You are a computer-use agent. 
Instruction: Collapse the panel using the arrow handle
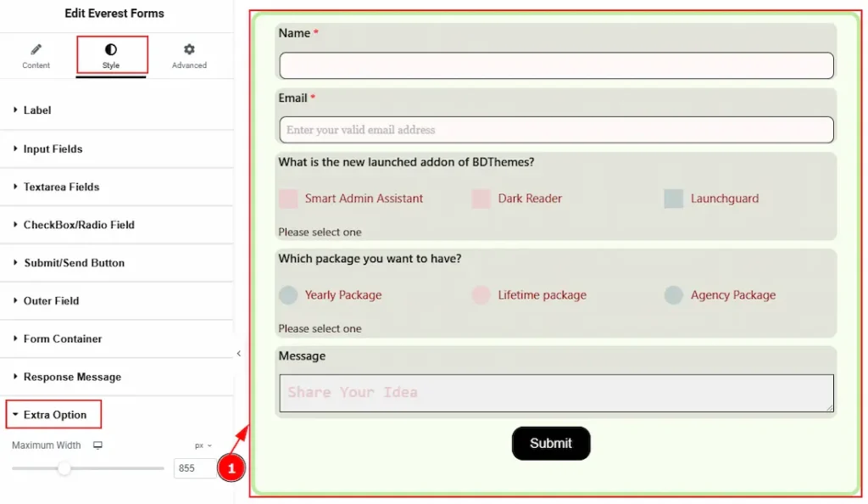(238, 354)
